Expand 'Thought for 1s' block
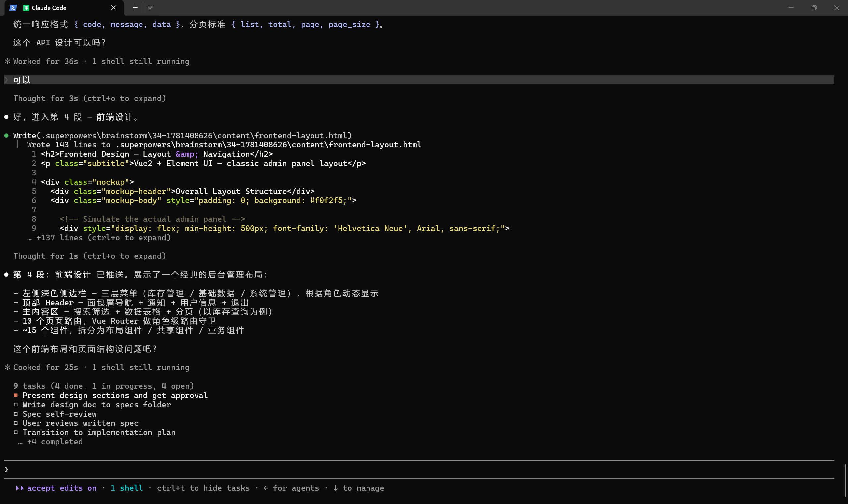This screenshot has height=504, width=848. pos(90,256)
